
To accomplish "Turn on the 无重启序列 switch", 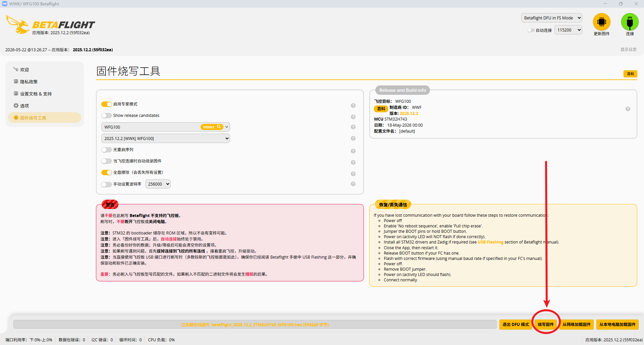I will [107, 150].
